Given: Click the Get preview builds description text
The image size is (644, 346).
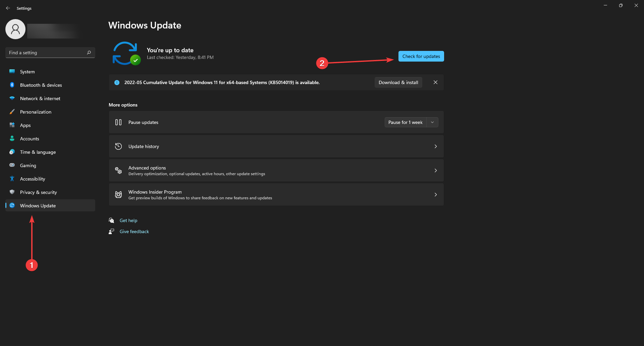Looking at the screenshot, I should pos(200,198).
